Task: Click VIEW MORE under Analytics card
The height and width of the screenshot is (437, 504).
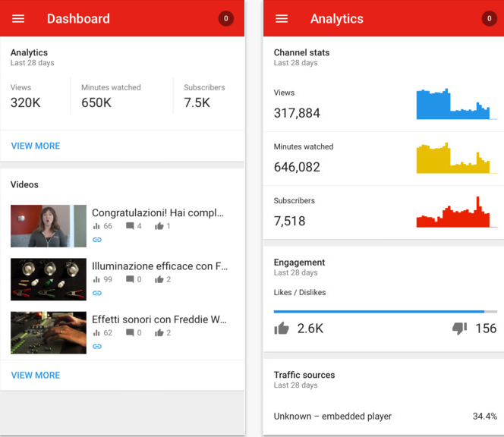Action: tap(36, 146)
